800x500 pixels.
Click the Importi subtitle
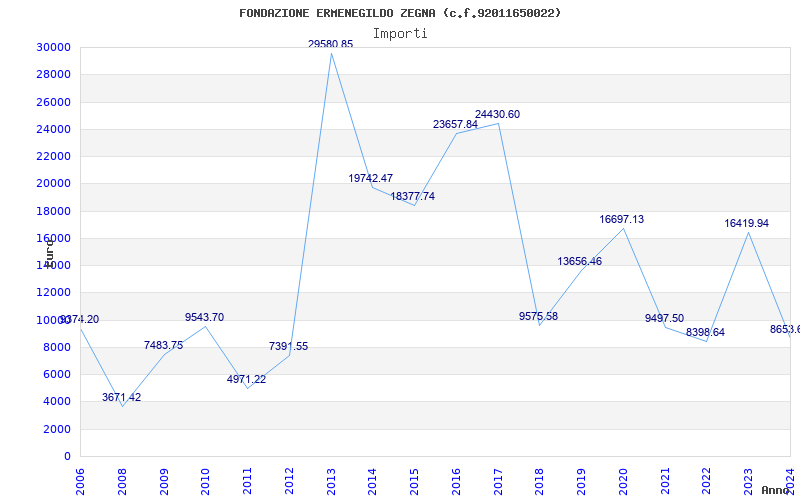point(400,34)
